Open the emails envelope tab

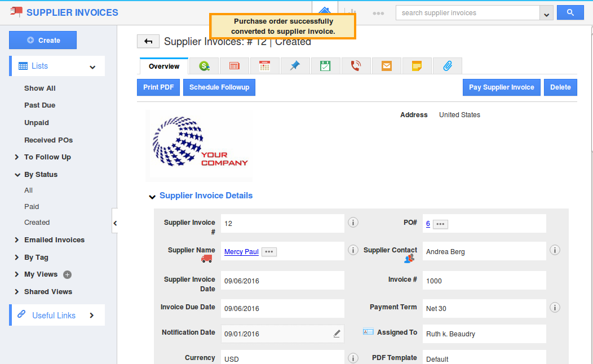[386, 66]
